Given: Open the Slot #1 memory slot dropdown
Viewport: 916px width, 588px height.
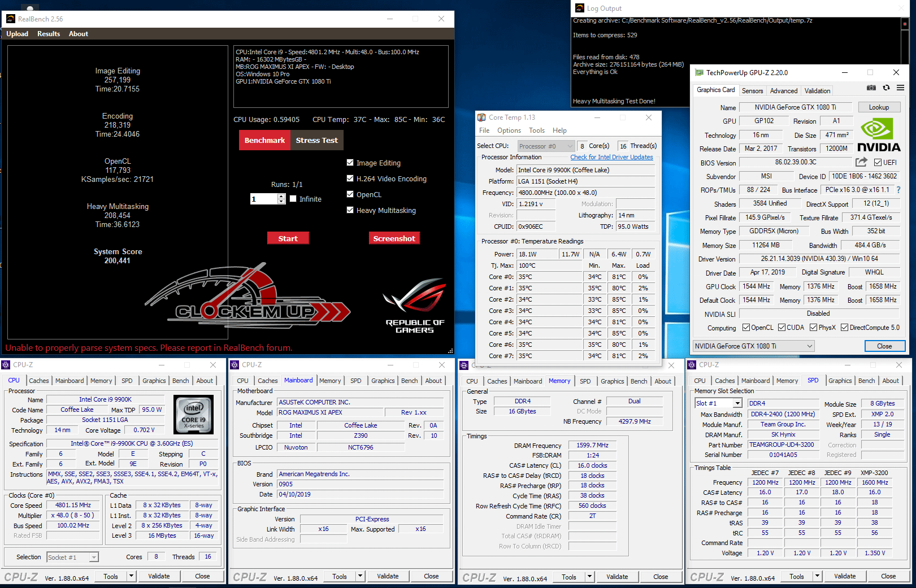Looking at the screenshot, I should click(x=737, y=403).
